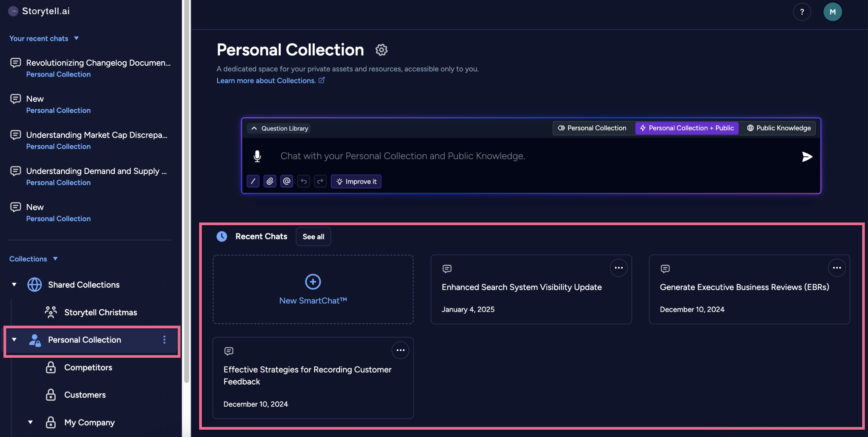This screenshot has width=868, height=437.
Task: Switch to Personal Collection + Public mode
Action: coord(687,128)
